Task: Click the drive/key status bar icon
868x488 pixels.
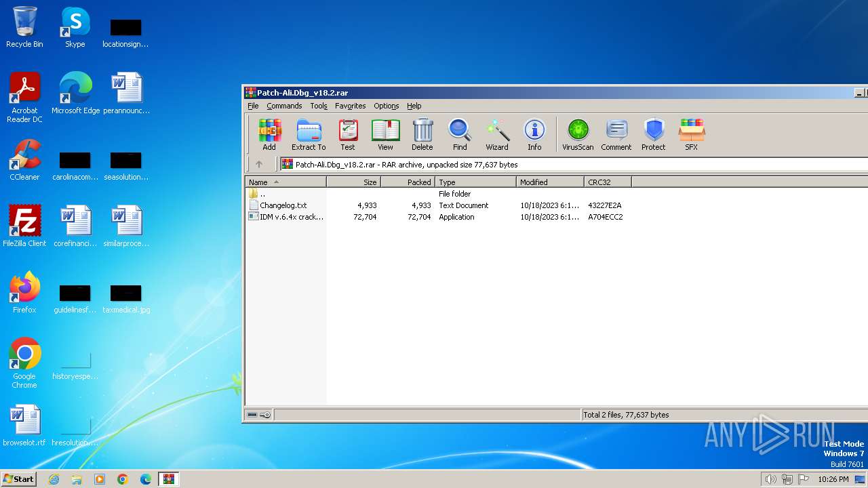Action: 259,415
